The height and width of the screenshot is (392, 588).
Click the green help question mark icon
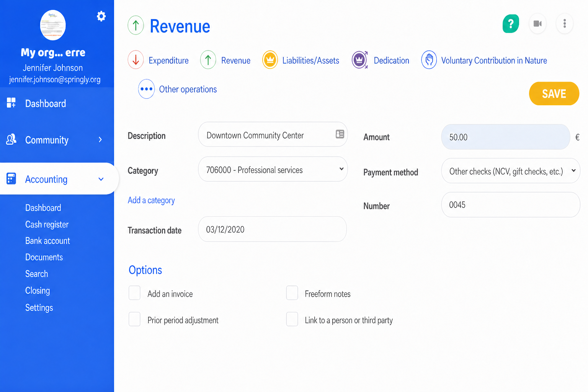(511, 24)
